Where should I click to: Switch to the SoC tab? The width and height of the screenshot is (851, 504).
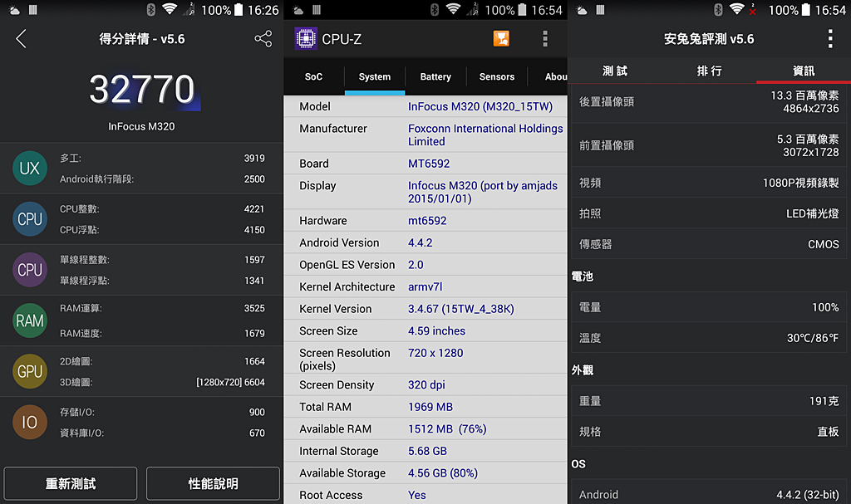coord(313,76)
